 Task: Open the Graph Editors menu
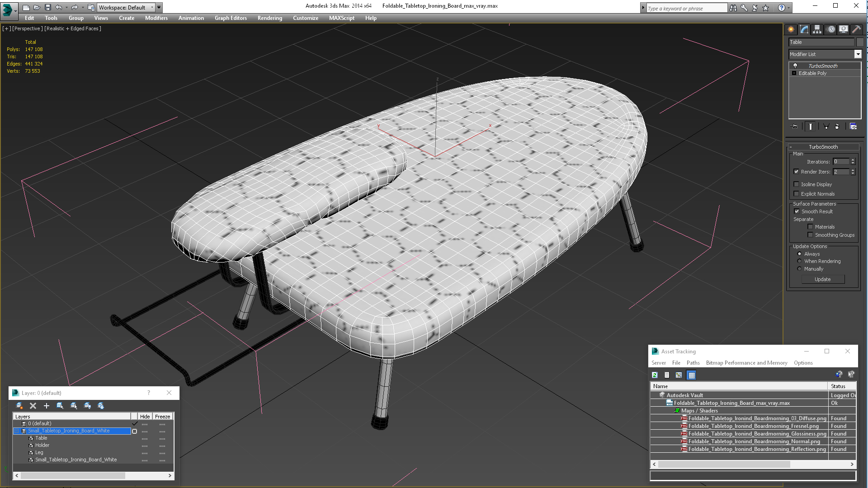231,18
